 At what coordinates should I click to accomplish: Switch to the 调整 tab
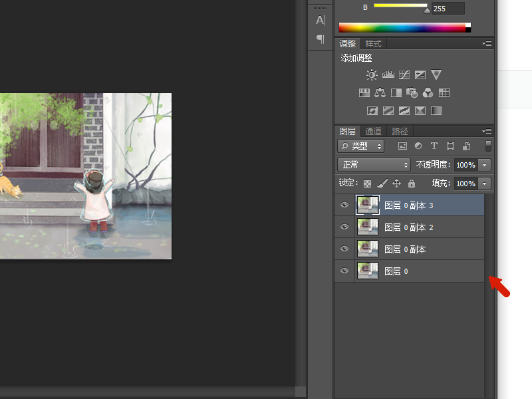347,44
